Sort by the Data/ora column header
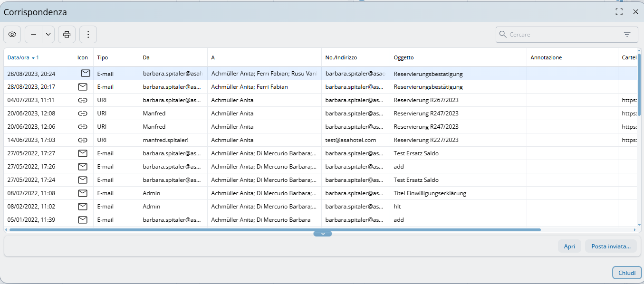The height and width of the screenshot is (284, 644). (19, 57)
